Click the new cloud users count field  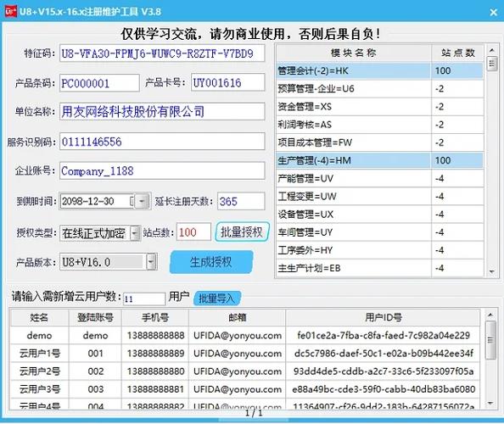(x=144, y=298)
